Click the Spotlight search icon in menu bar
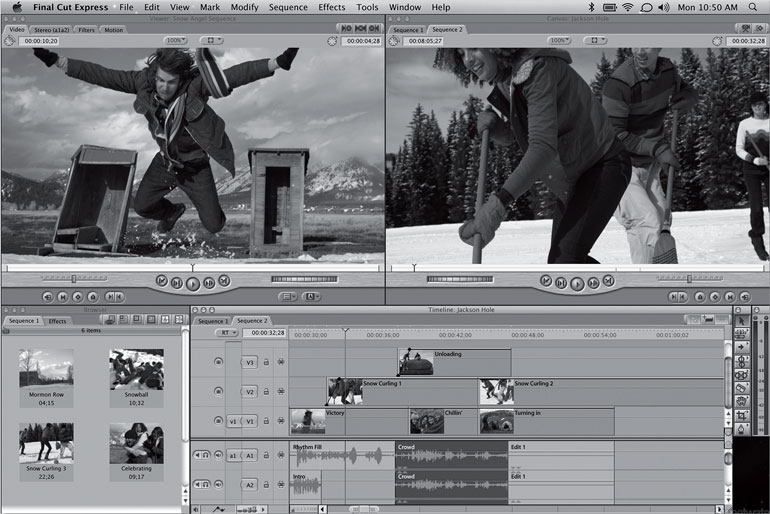The image size is (770, 514). [754, 7]
